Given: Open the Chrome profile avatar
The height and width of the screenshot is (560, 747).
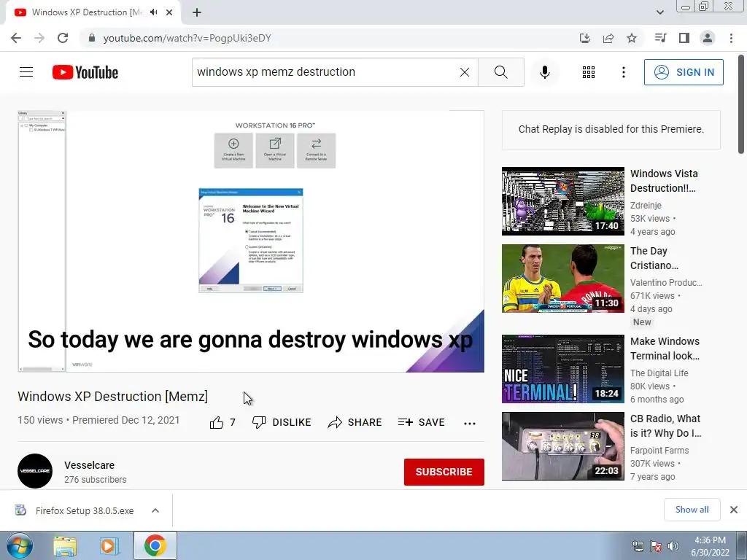Looking at the screenshot, I should (708, 38).
